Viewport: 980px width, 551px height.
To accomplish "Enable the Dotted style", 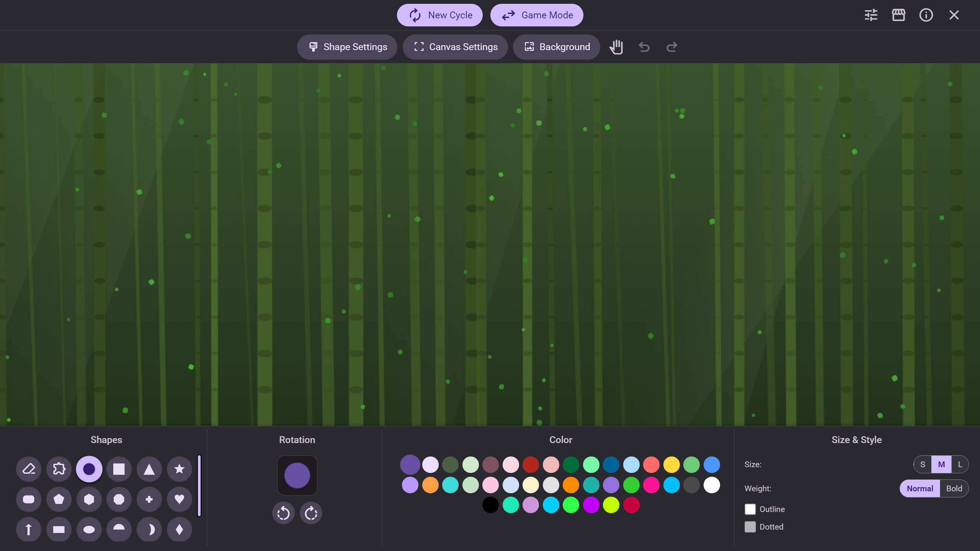I will coord(750,527).
